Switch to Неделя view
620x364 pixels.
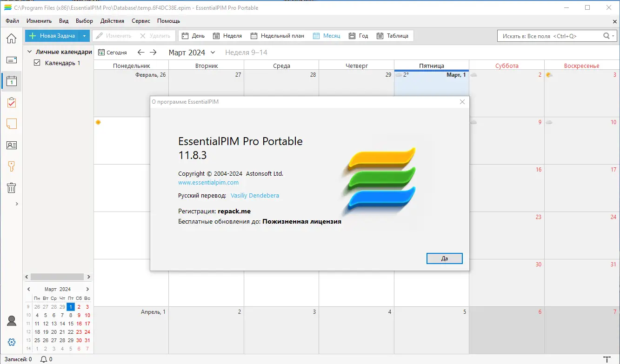227,36
